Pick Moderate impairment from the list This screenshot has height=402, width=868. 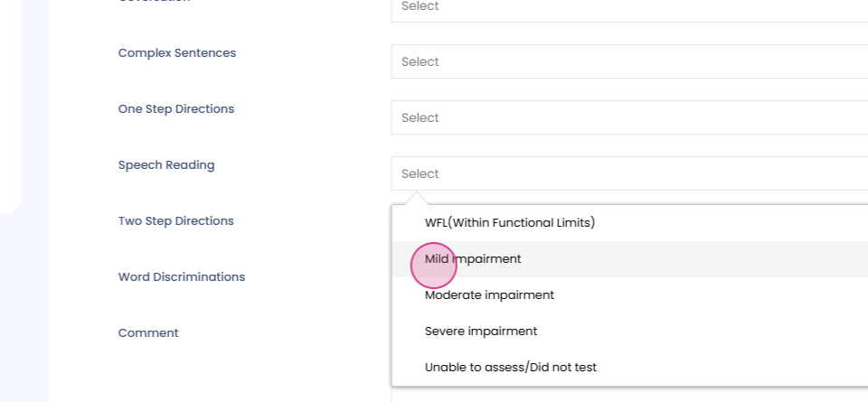tap(489, 295)
